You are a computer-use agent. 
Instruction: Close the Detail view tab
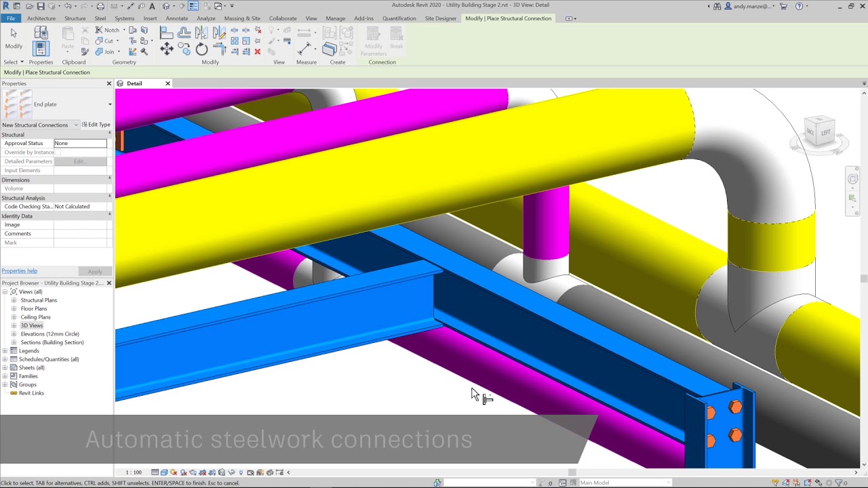167,83
